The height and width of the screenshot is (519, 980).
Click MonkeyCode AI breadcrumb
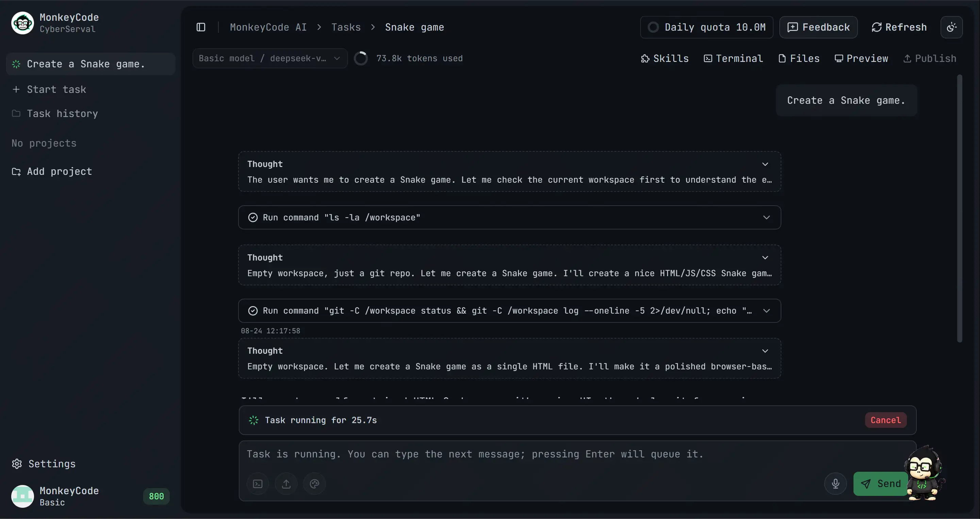coord(268,27)
